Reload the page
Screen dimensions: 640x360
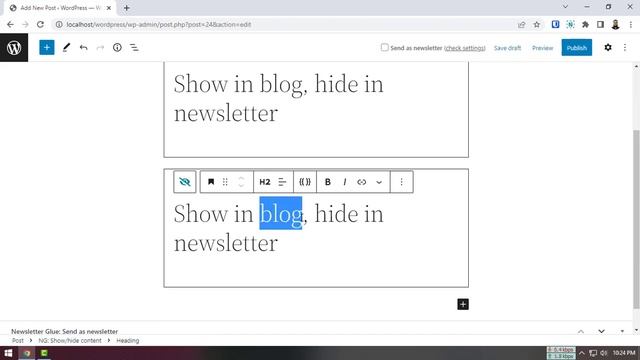tap(40, 24)
